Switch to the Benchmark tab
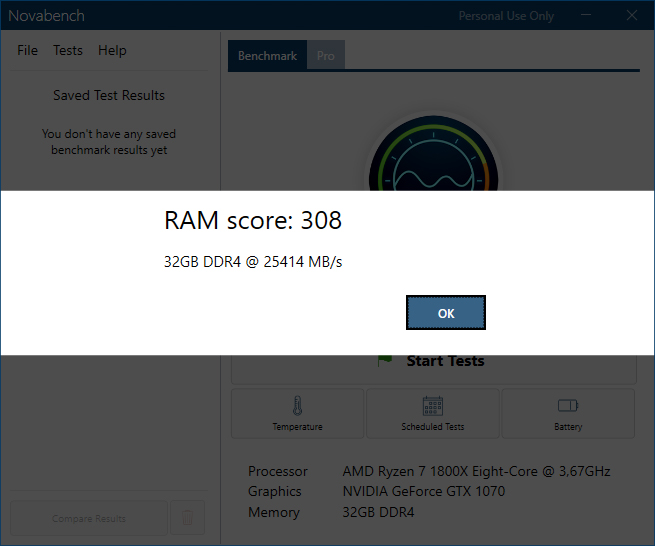The width and height of the screenshot is (655, 546). [x=267, y=55]
